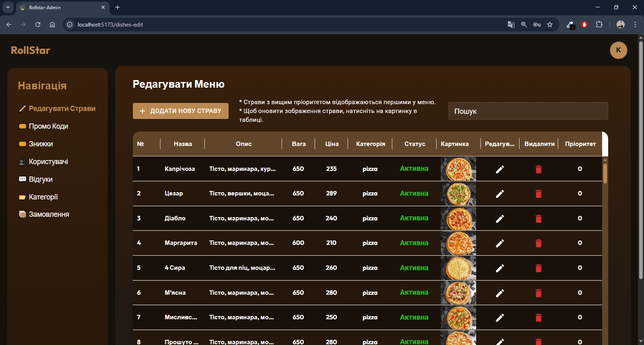Go to browser home page icon
The width and height of the screenshot is (644, 345).
[x=52, y=25]
